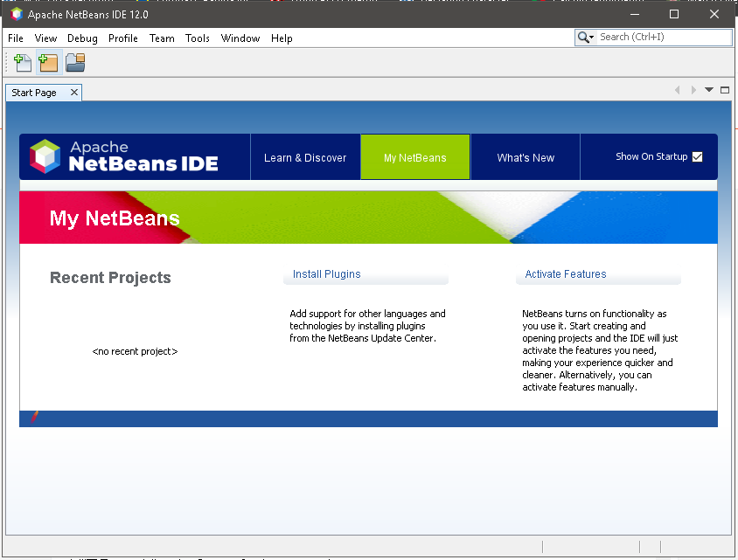This screenshot has height=560, width=738.
Task: Click the <no recent project> text
Action: (135, 351)
